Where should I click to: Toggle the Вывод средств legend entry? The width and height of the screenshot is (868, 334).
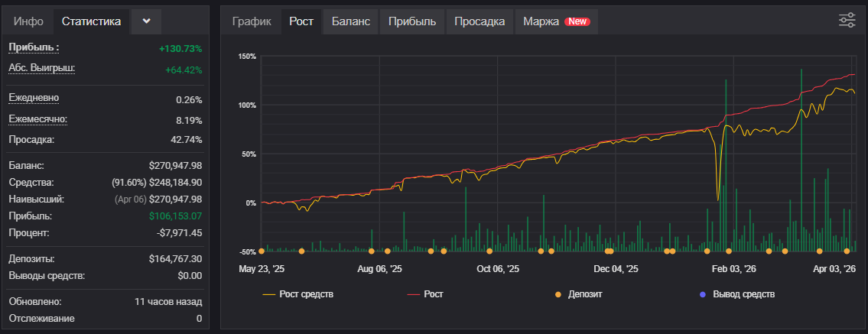point(736,294)
